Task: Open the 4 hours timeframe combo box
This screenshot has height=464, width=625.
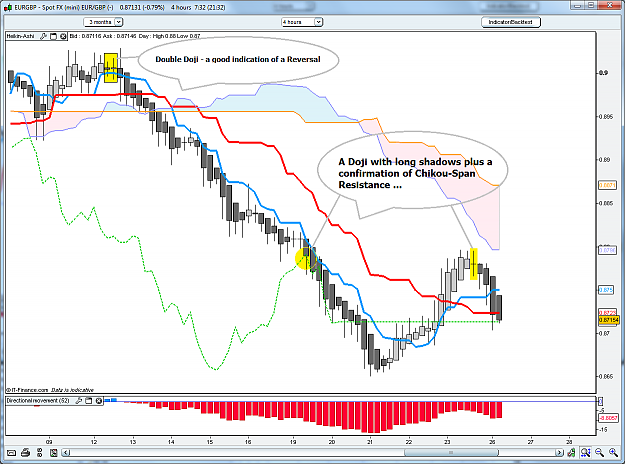Action: pos(302,22)
